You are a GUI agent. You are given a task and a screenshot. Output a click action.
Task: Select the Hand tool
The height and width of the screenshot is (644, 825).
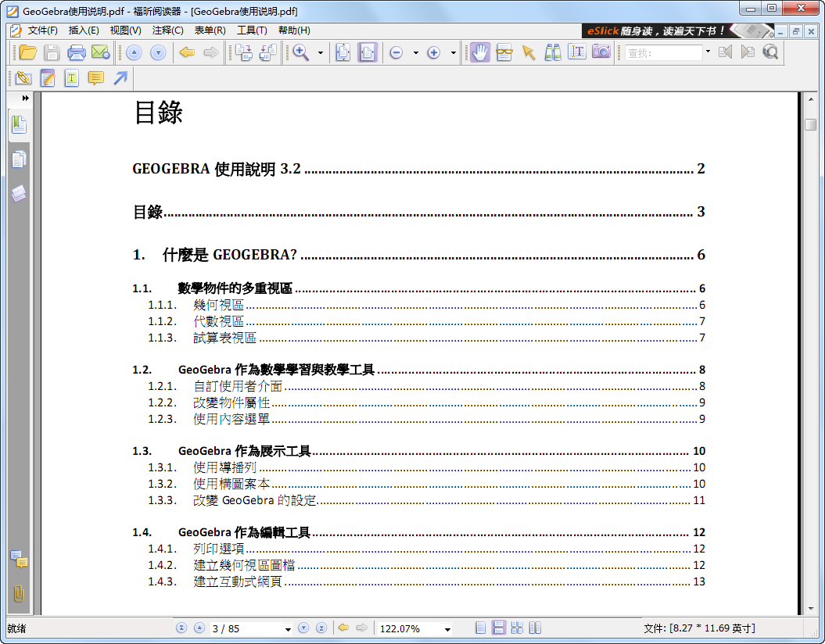click(479, 52)
